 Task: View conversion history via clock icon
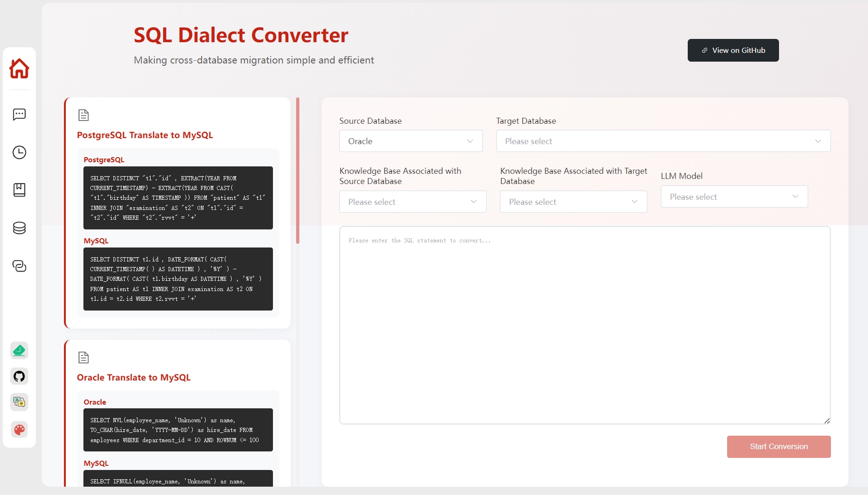[x=19, y=152]
